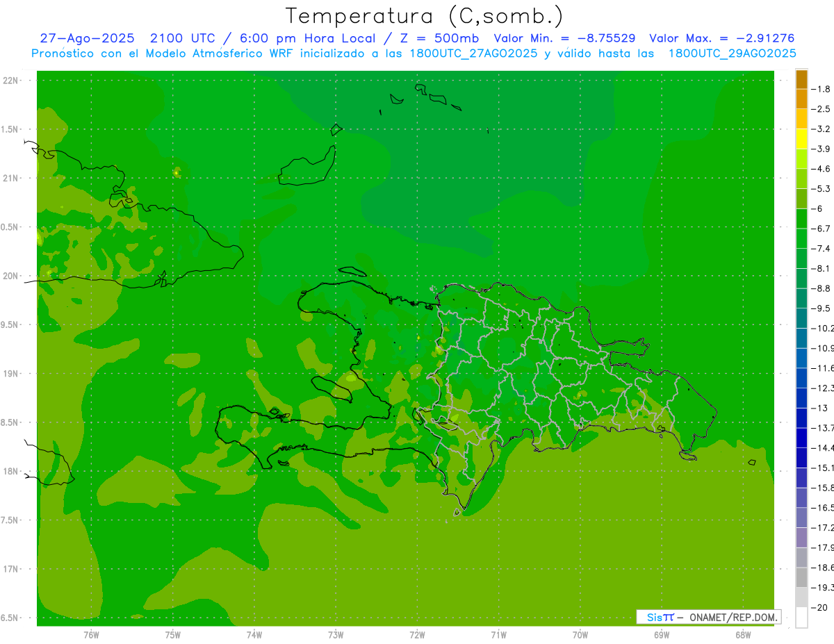This screenshot has height=644, width=834.
Task: Select the yellow swatch between -3.2 and -3.9
Action: [801, 139]
